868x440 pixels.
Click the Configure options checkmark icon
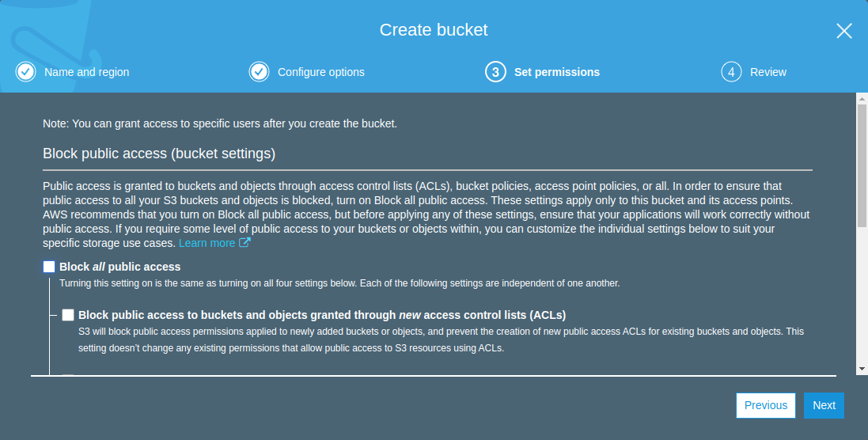pos(259,72)
